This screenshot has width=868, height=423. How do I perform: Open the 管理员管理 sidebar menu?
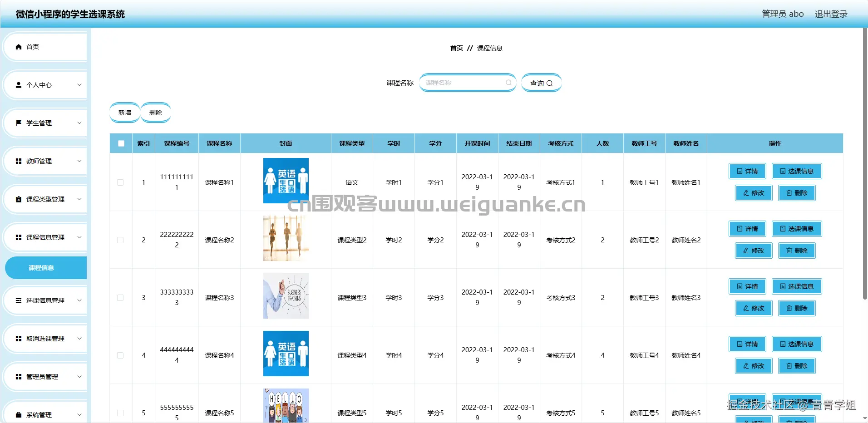[45, 377]
